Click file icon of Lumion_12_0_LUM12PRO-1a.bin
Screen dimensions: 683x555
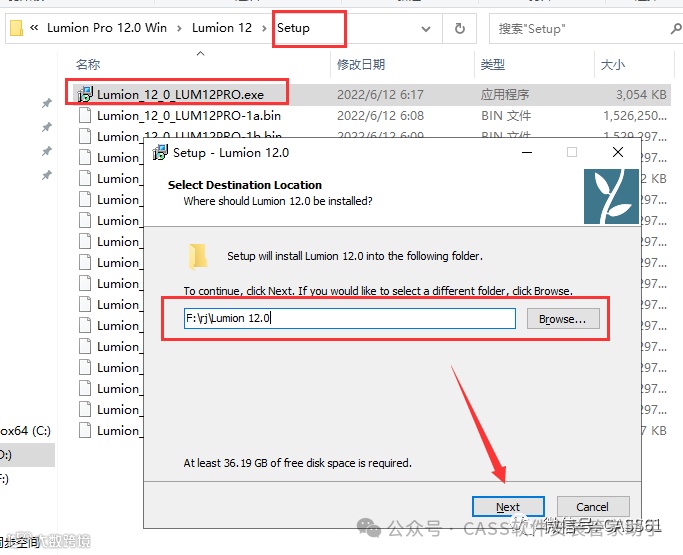coord(85,115)
